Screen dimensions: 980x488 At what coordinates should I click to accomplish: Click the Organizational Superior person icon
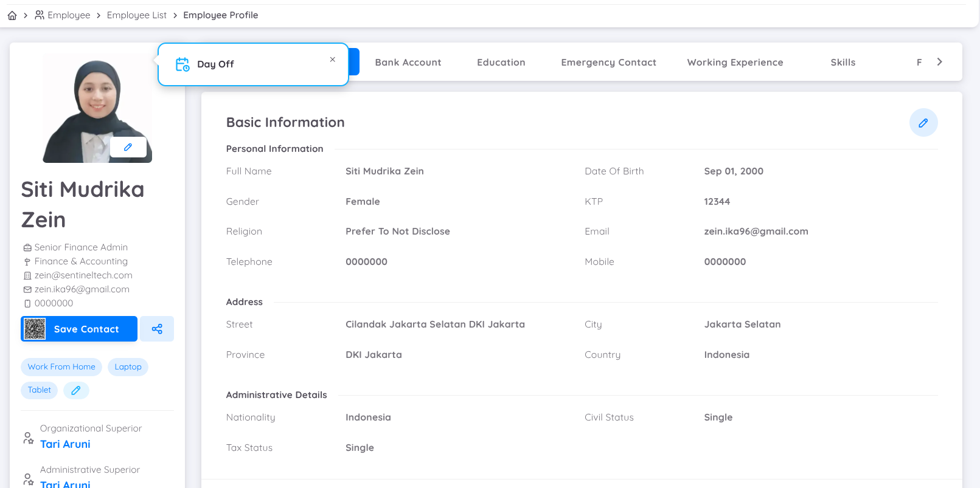(x=28, y=438)
